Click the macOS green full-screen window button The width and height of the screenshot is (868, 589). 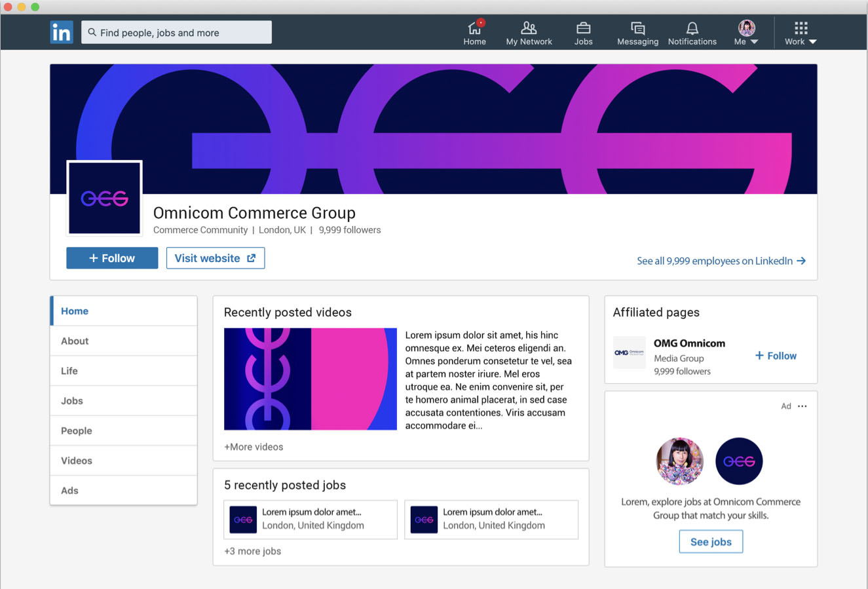(x=35, y=7)
